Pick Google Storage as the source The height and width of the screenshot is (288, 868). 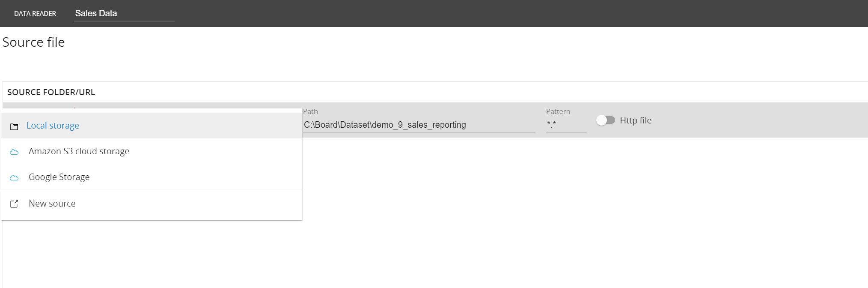[x=59, y=177]
